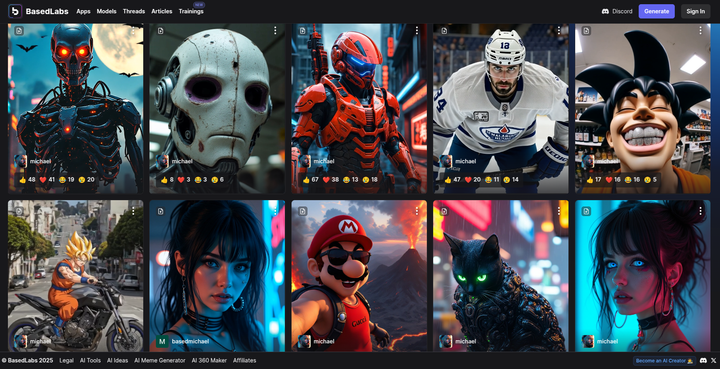
Task: Go to Articles
Action: coord(162,11)
